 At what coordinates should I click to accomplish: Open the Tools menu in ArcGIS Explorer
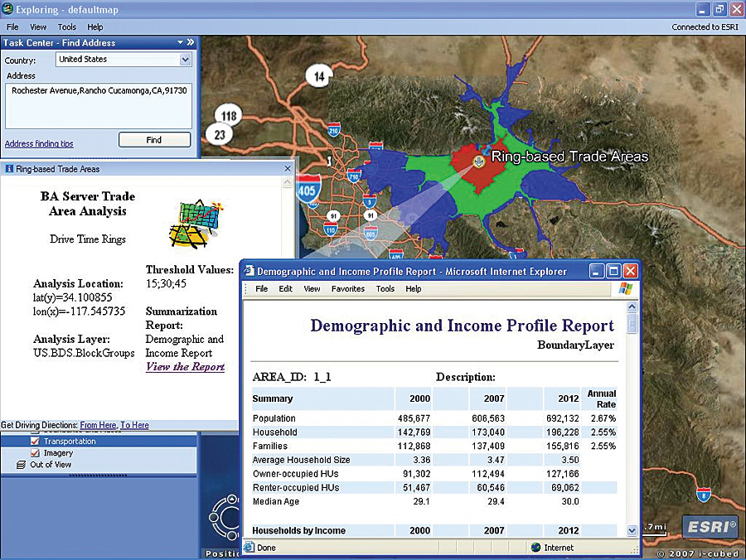[x=66, y=27]
